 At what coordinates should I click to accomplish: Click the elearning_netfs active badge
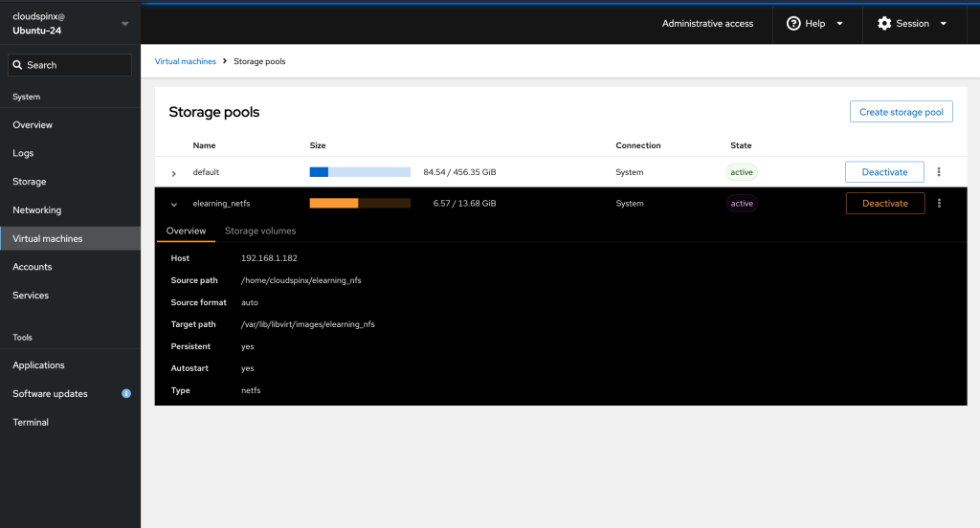(742, 203)
